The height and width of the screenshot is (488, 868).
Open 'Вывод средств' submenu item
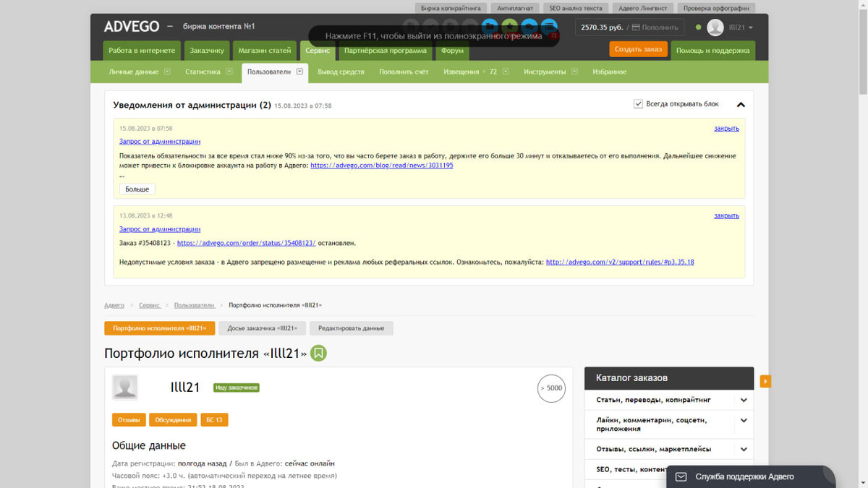(x=341, y=72)
